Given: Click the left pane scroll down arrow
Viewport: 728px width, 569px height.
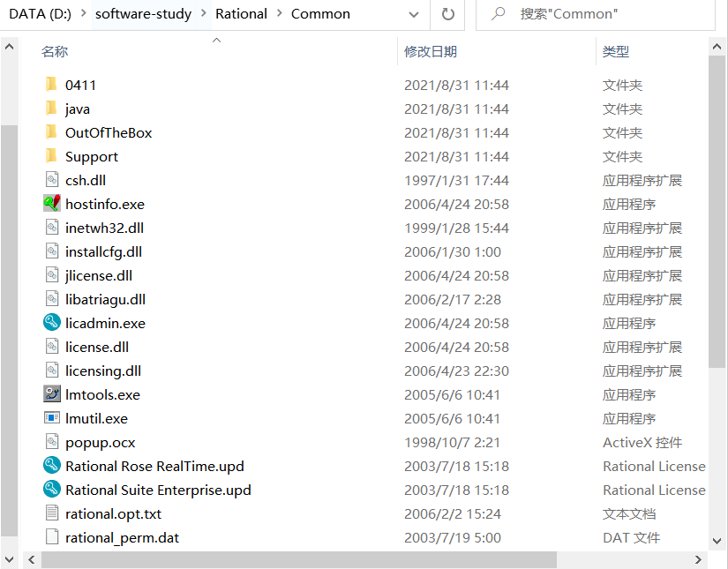Looking at the screenshot, I should [9, 559].
